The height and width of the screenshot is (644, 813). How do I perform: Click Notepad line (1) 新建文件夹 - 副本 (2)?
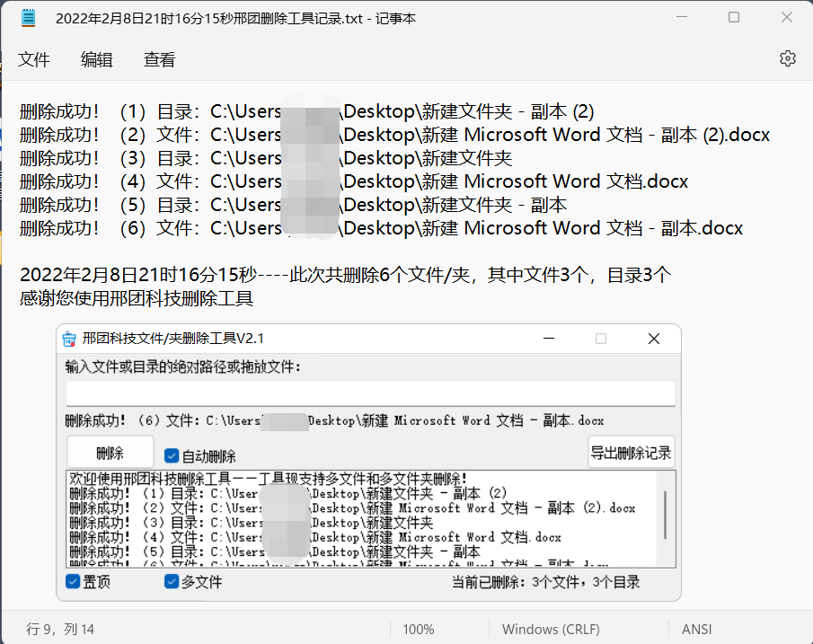tap(307, 111)
